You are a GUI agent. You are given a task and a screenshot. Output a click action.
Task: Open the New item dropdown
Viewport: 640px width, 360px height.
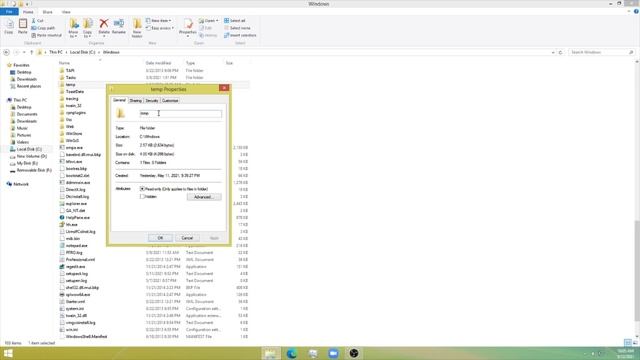coord(159,21)
